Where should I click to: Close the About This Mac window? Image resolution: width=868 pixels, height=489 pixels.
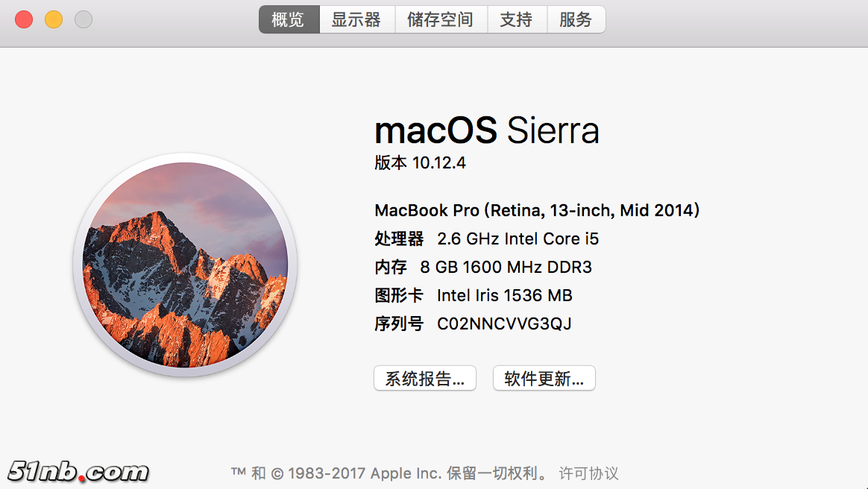[x=24, y=19]
